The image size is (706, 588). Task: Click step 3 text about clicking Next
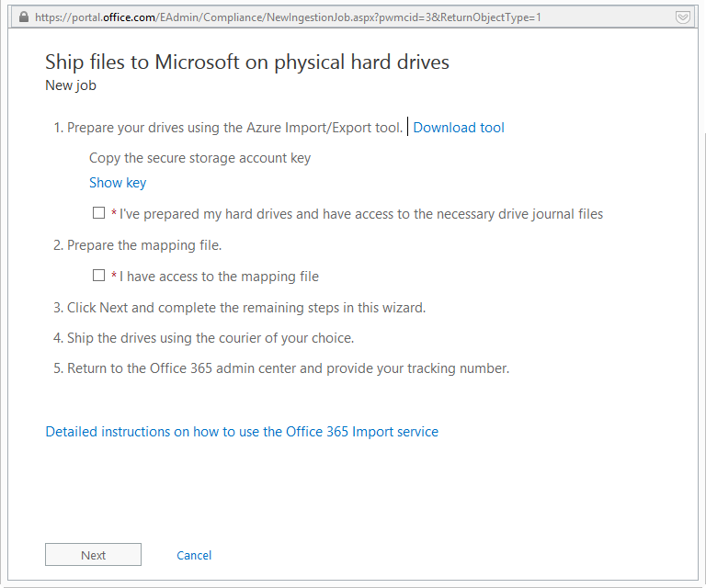240,308
